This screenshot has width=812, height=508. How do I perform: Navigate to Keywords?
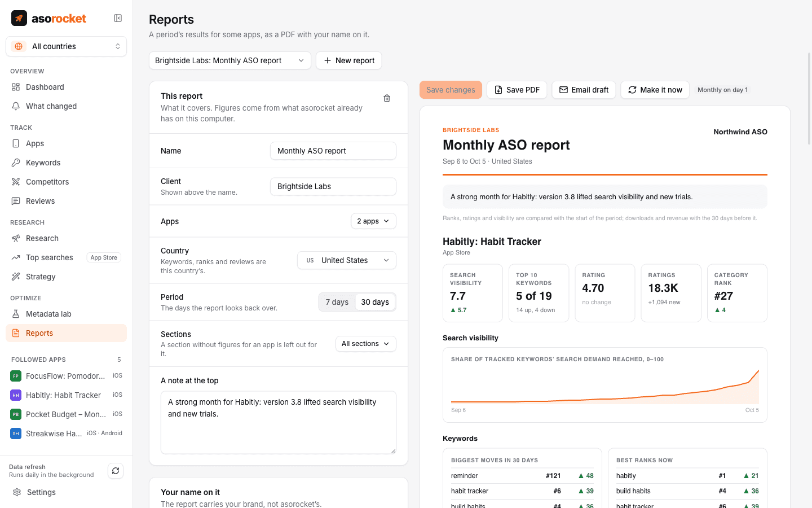tap(67, 163)
